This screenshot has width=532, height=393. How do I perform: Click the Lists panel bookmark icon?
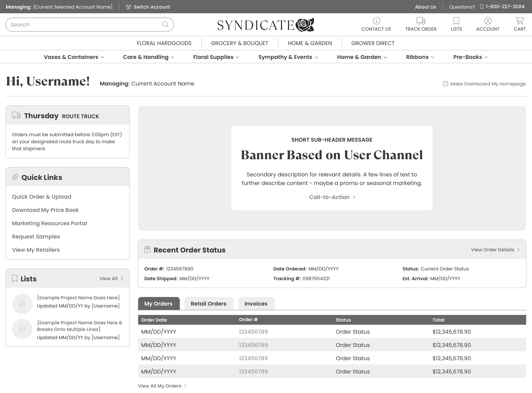click(x=15, y=278)
